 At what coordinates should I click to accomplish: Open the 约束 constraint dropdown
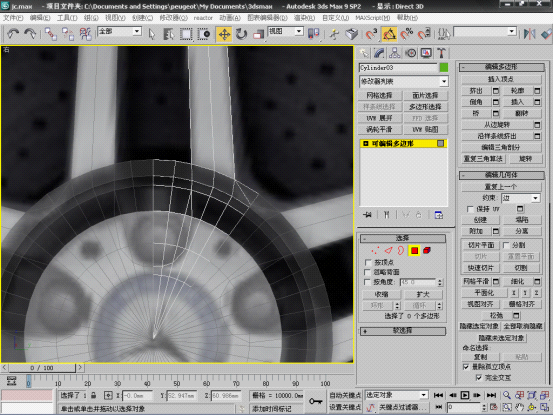click(x=521, y=198)
